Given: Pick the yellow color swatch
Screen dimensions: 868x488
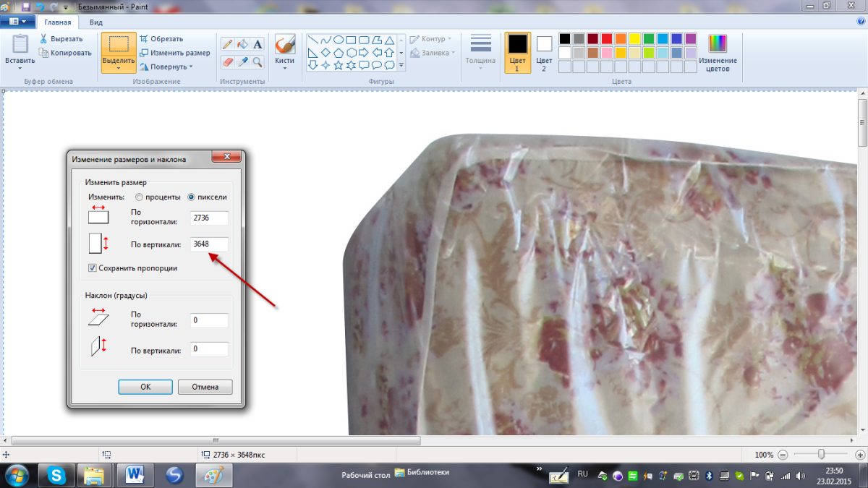Looking at the screenshot, I should pyautogui.click(x=634, y=38).
